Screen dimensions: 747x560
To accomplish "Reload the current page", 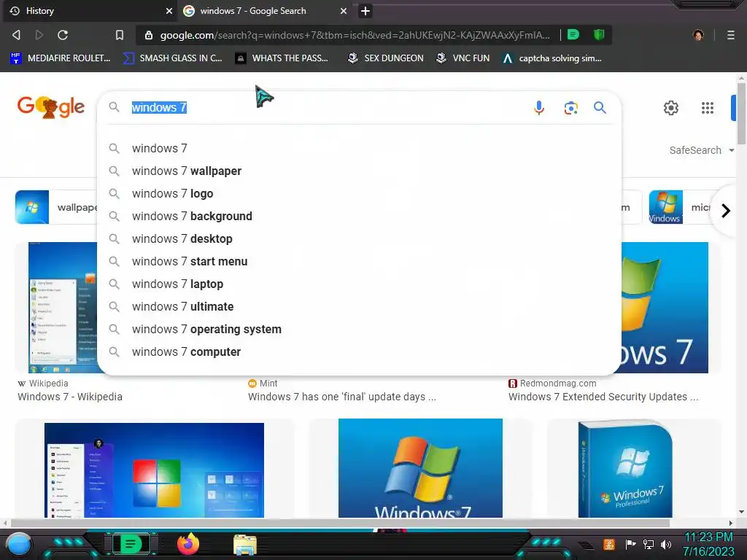I will point(63,35).
